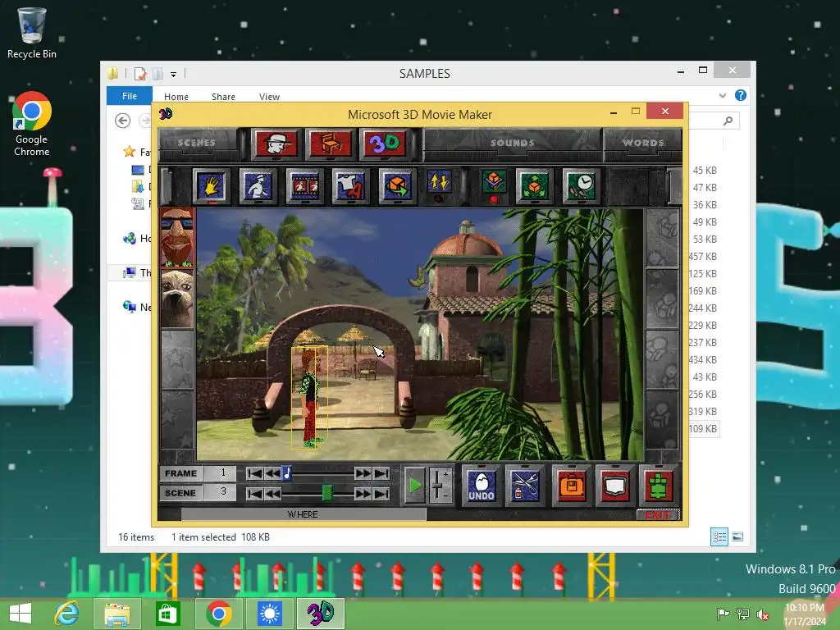The width and height of the screenshot is (840, 630).
Task: Step back one frame
Action: 272,473
